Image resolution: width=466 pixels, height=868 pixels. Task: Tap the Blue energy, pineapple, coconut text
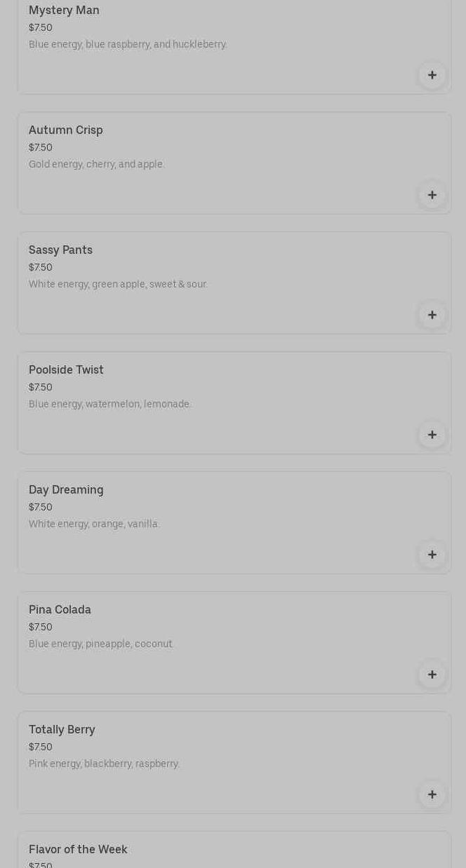coord(101,644)
